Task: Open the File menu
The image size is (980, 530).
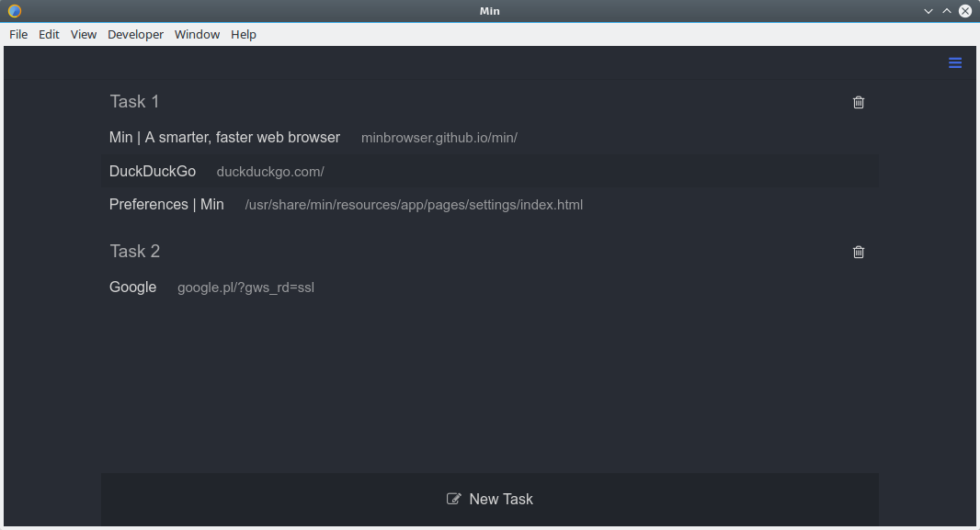Action: (18, 34)
